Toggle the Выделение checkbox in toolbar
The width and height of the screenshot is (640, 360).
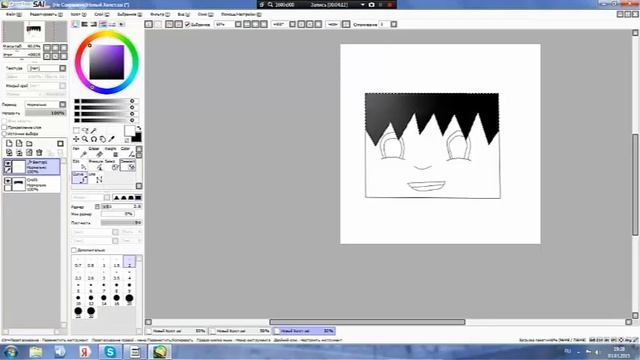coord(188,24)
